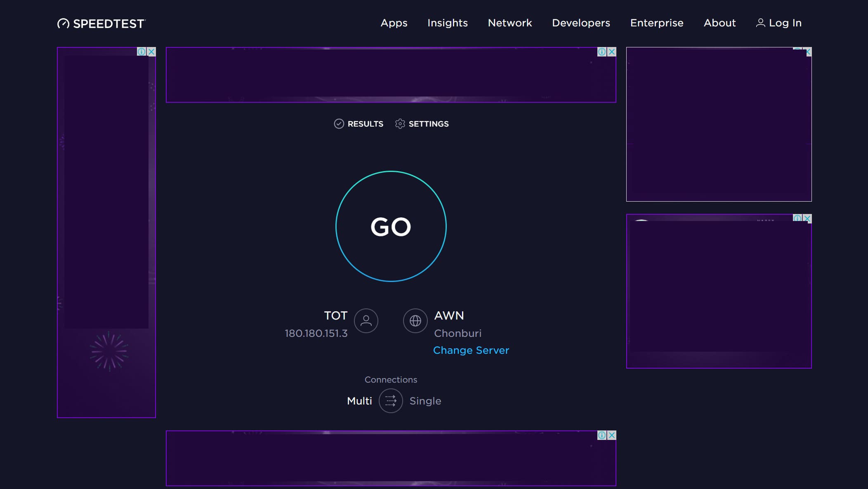Click the globe/network server icon

coord(415,320)
